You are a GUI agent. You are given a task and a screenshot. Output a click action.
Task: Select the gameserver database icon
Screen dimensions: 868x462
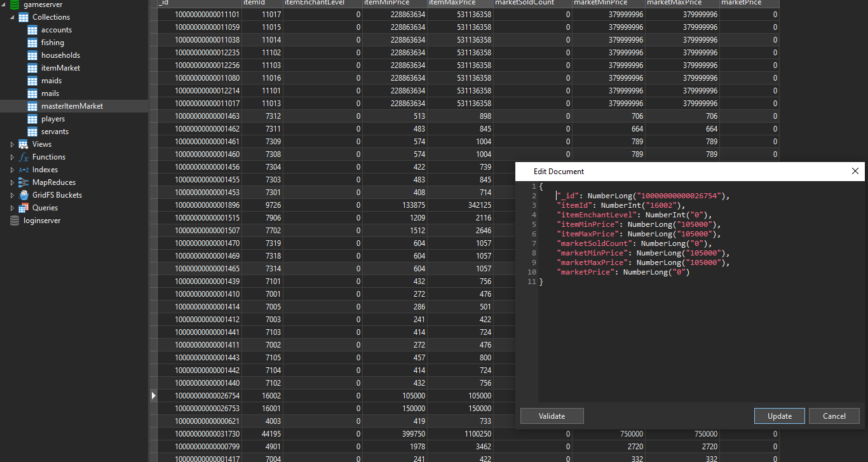[x=14, y=4]
